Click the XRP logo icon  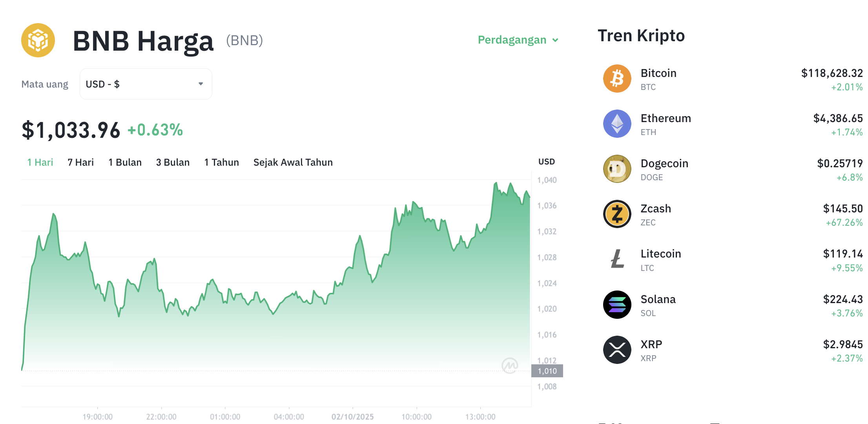coord(617,350)
